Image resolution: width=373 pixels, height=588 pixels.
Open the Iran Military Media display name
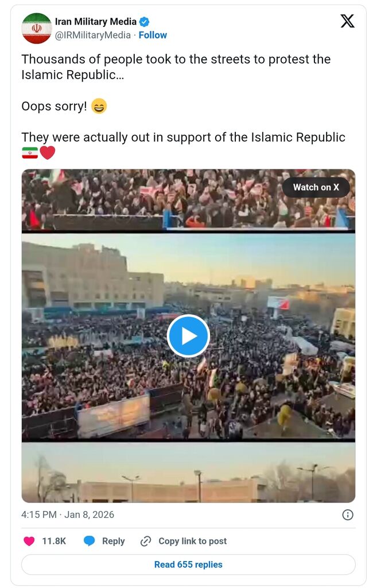pyautogui.click(x=96, y=22)
